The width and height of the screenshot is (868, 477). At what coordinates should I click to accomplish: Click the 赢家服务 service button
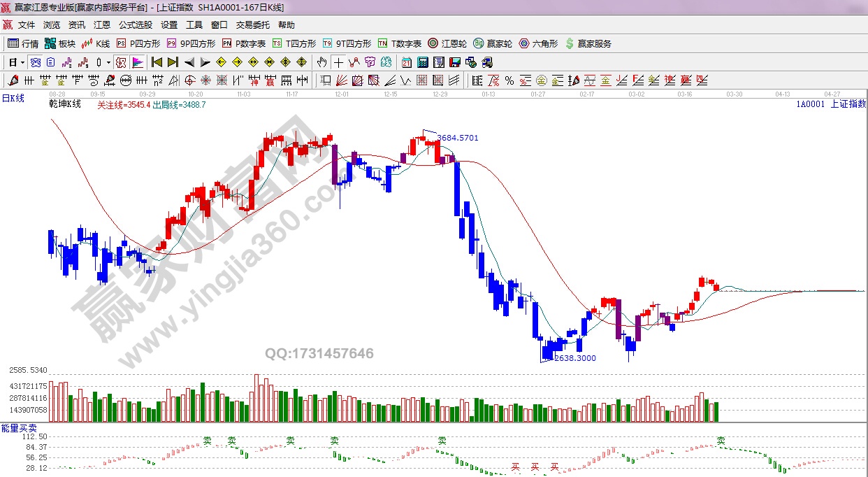[588, 43]
